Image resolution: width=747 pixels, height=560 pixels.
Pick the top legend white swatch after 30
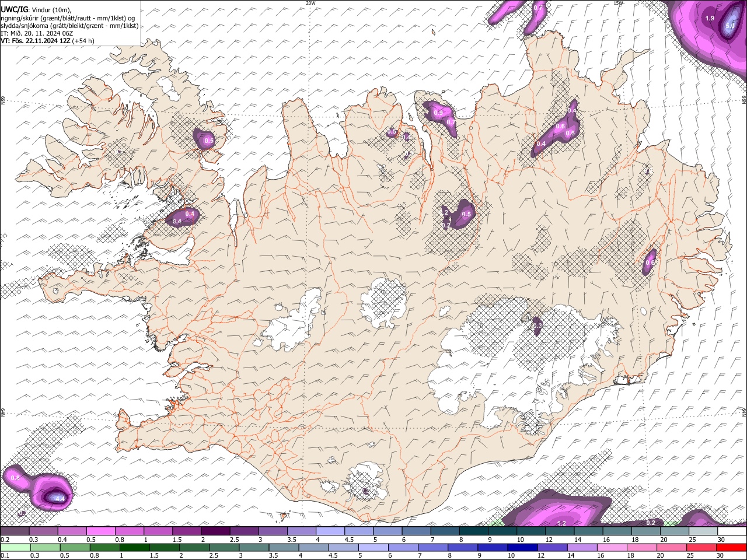[732, 531]
